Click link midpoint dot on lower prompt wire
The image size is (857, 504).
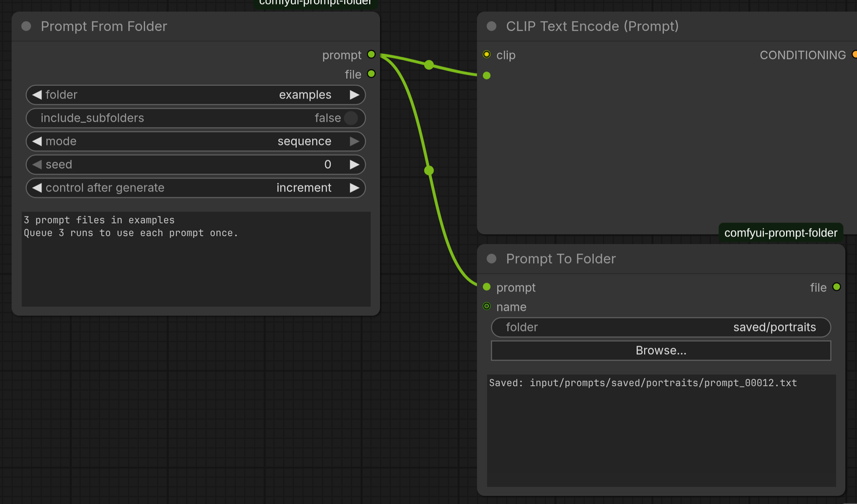[x=429, y=171]
